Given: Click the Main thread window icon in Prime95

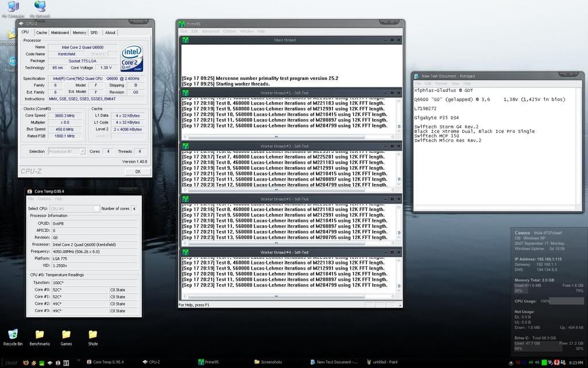Looking at the screenshot, I should pos(185,40).
